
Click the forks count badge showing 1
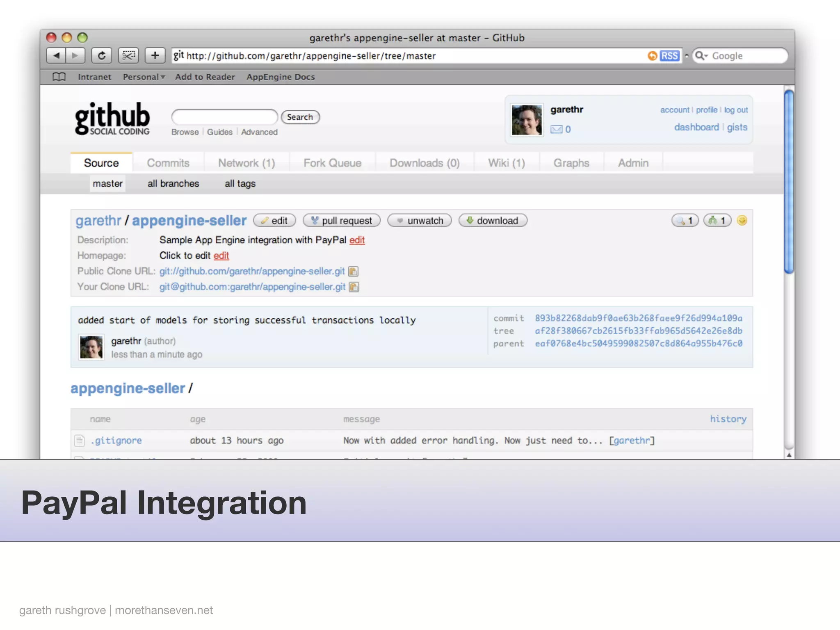pyautogui.click(x=717, y=221)
